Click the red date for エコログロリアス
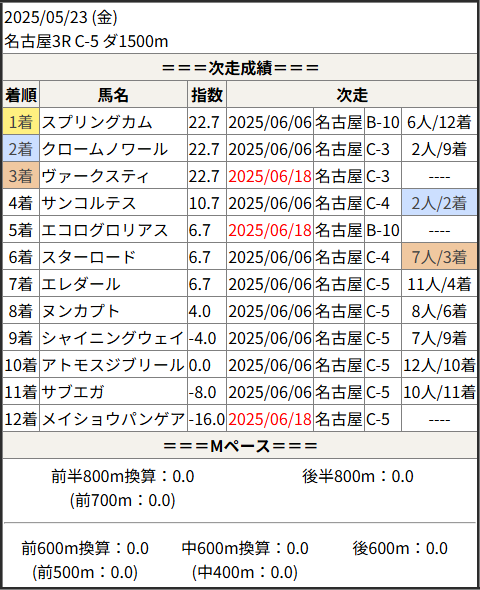Screen dimensions: 480x590 coord(270,230)
